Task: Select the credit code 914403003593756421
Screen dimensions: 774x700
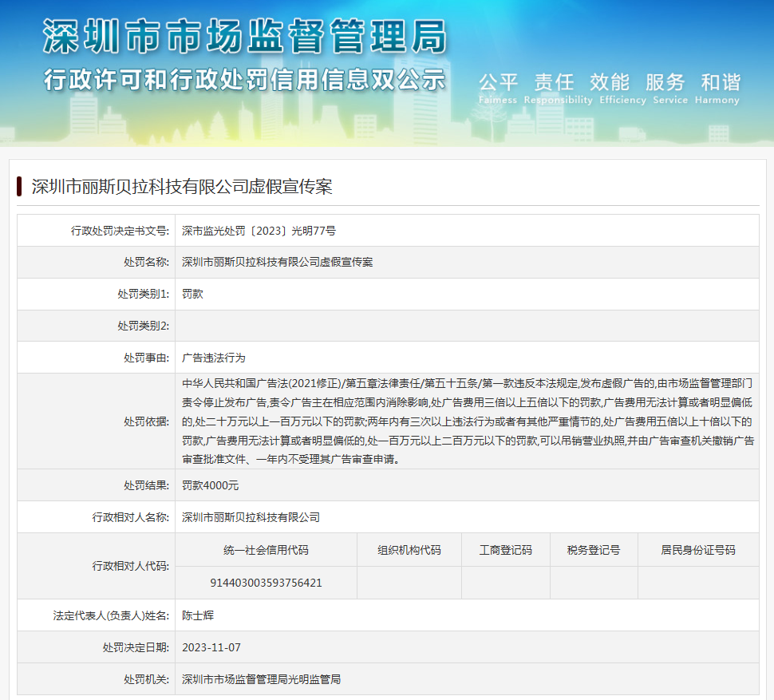Action: (266, 583)
